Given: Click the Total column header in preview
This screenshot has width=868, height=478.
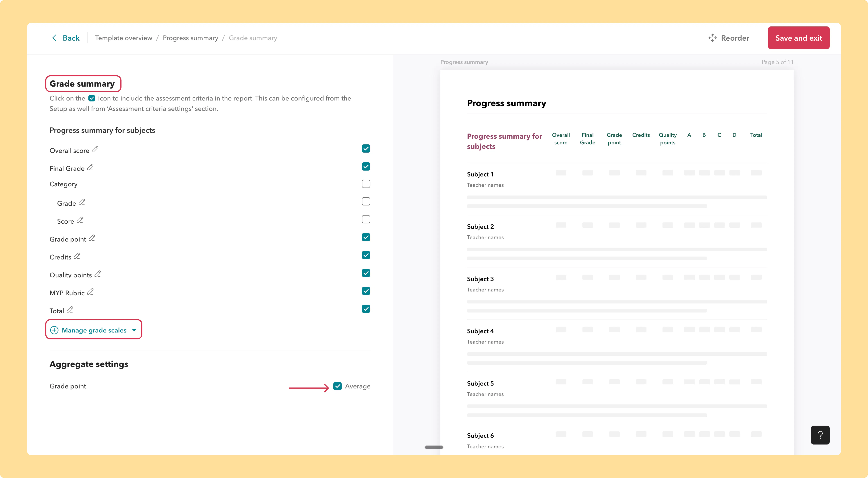Looking at the screenshot, I should click(756, 135).
